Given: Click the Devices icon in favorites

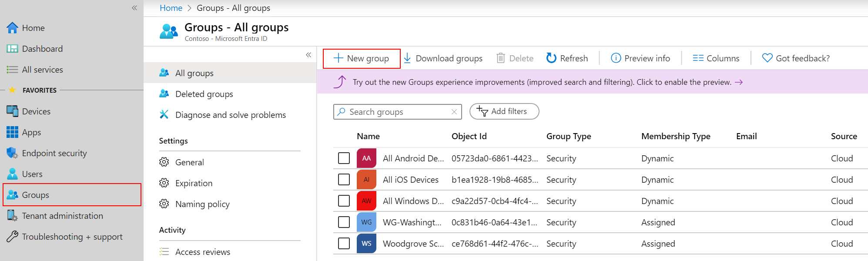Looking at the screenshot, I should [12, 111].
